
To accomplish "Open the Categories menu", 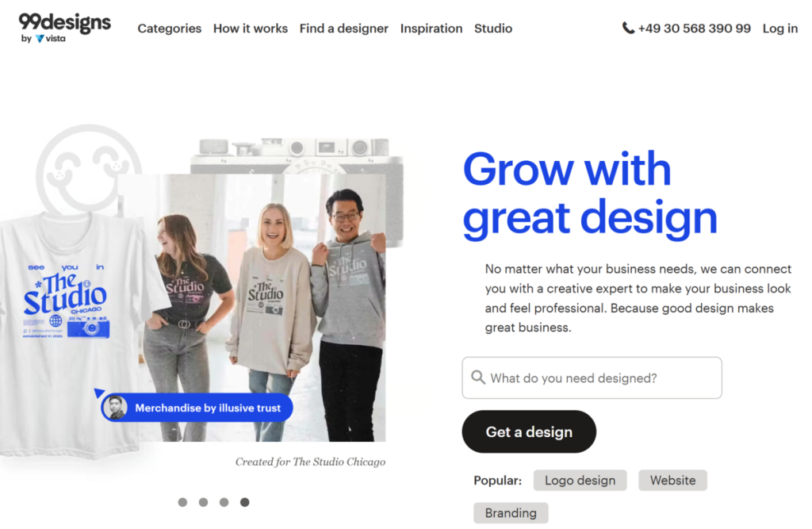I will point(170,29).
